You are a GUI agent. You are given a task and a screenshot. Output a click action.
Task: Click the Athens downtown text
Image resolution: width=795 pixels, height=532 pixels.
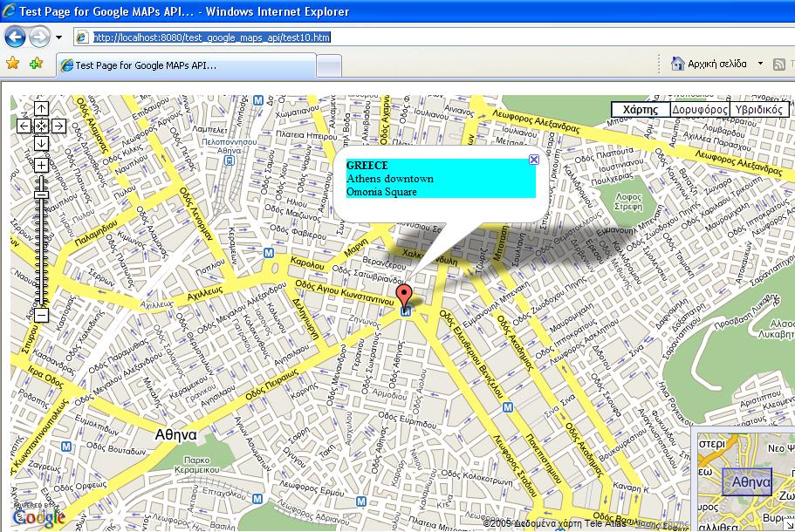(x=390, y=178)
